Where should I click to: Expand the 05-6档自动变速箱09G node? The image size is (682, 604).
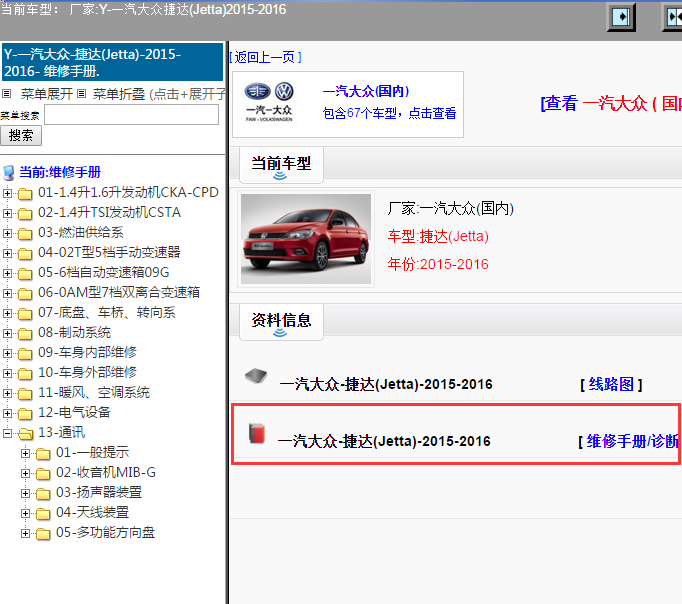tap(7, 273)
